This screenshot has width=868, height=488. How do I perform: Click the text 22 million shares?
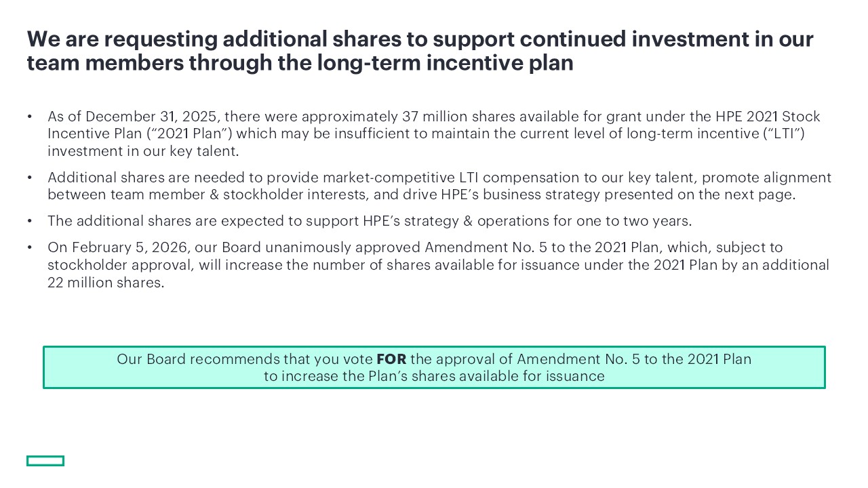106,283
